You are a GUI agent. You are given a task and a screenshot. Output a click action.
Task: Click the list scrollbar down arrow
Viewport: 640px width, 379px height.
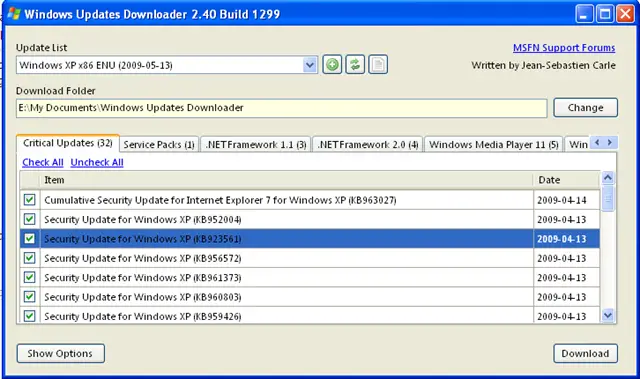pyautogui.click(x=608, y=315)
